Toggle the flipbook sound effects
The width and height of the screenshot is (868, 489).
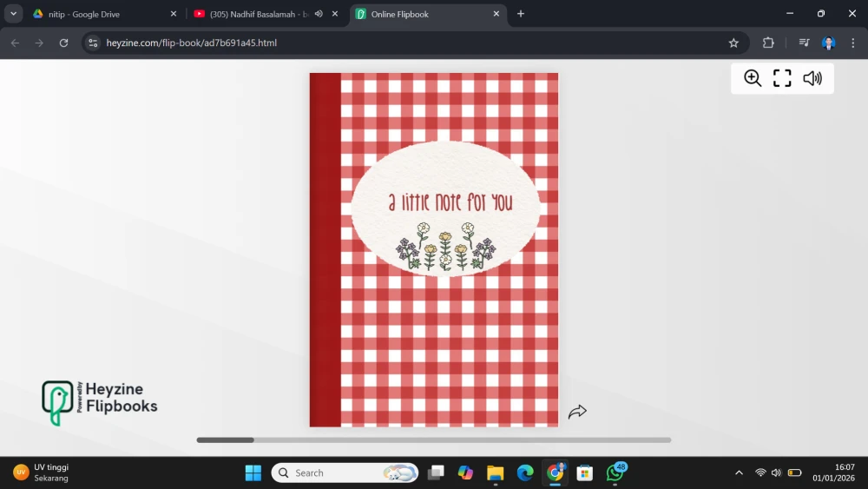(x=812, y=78)
